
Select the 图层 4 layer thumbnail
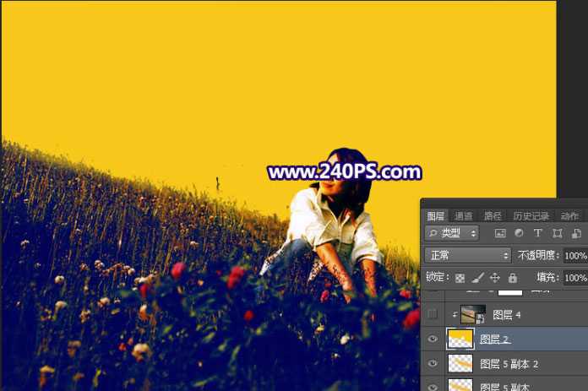[472, 315]
